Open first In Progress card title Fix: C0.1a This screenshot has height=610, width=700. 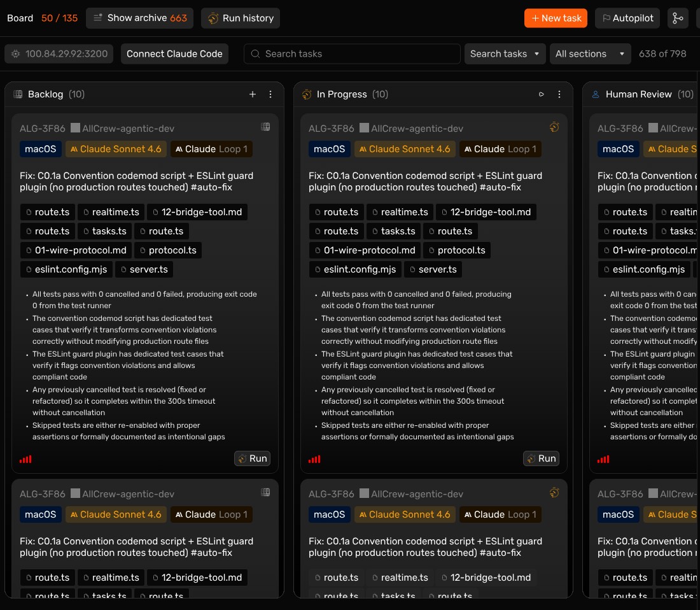[x=426, y=181]
